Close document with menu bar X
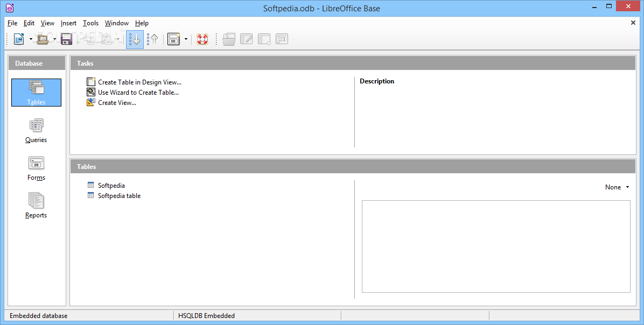Image resolution: width=644 pixels, height=325 pixels. 633,23
